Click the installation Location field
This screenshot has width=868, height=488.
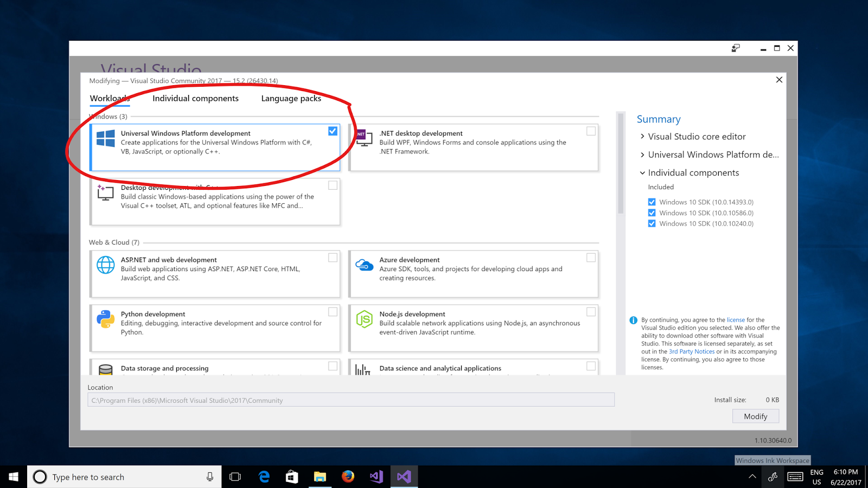pyautogui.click(x=350, y=400)
